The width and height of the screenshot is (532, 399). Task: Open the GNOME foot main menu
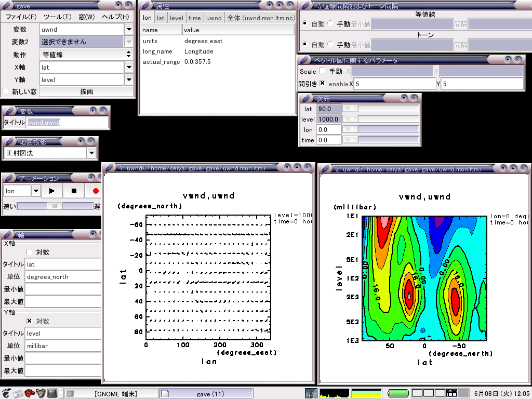pos(6,393)
